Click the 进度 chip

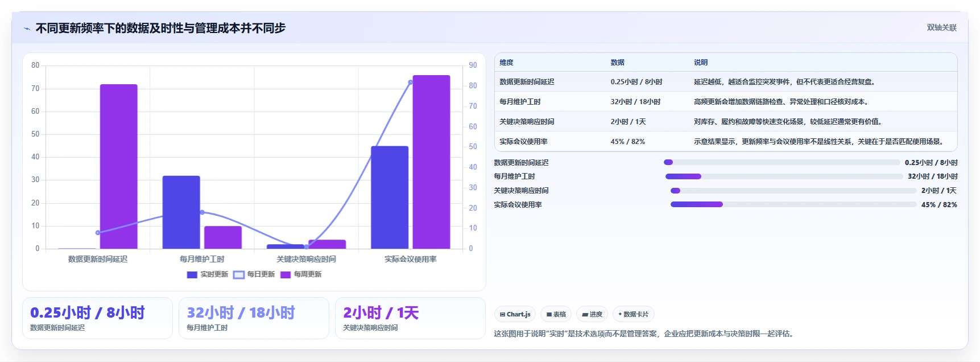592,314
